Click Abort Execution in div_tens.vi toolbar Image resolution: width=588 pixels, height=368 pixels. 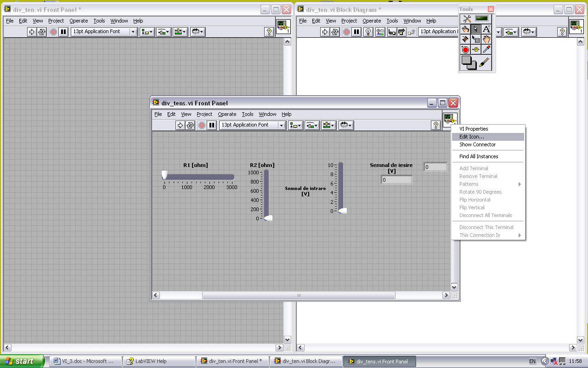[202, 125]
